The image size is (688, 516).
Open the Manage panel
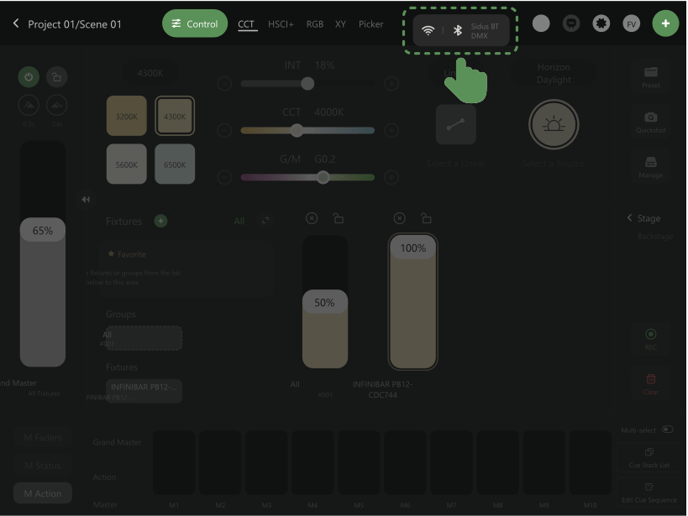point(651,167)
